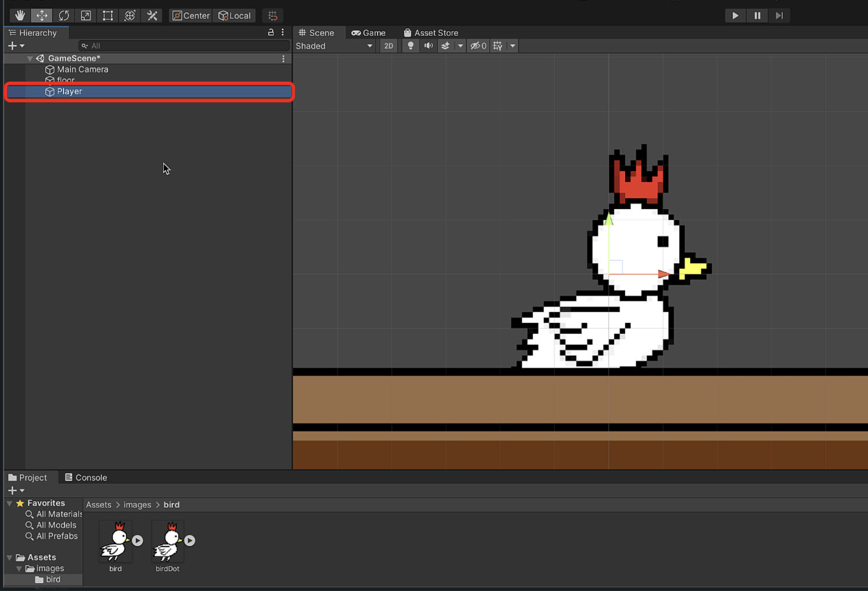The width and height of the screenshot is (868, 591).
Task: Select the Transform tool
Action: click(130, 16)
